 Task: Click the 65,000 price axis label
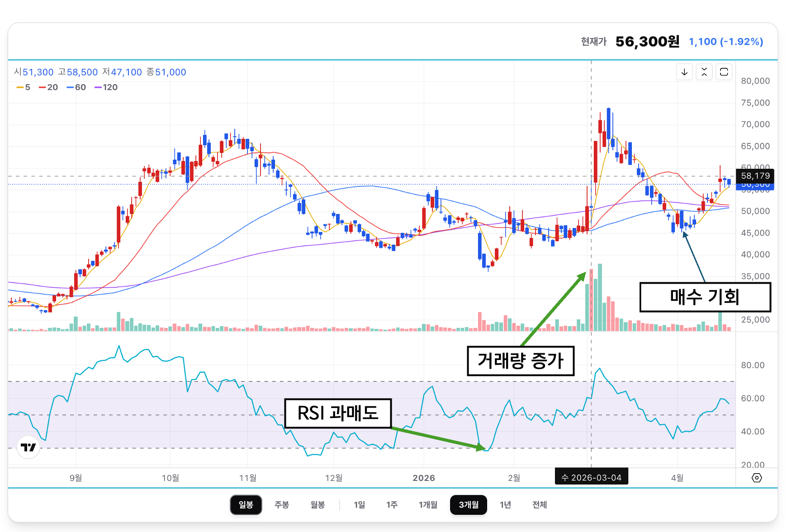[x=755, y=146]
